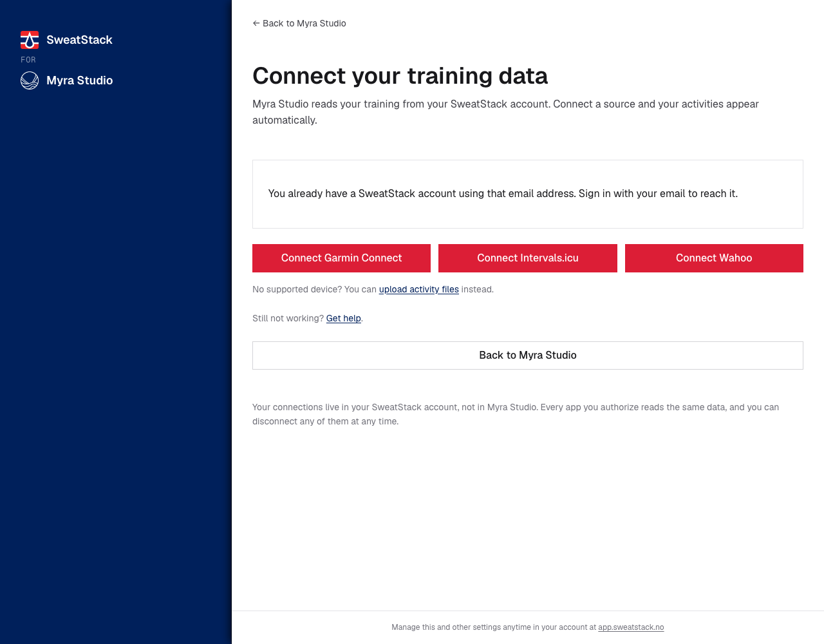Connect Wahoo as a source
824x644 pixels.
click(x=714, y=258)
